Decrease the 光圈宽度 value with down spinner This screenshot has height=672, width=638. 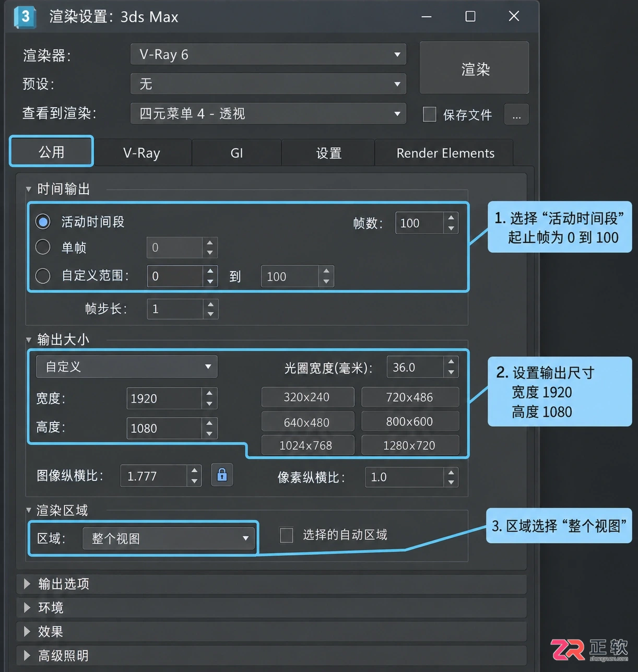[451, 373]
